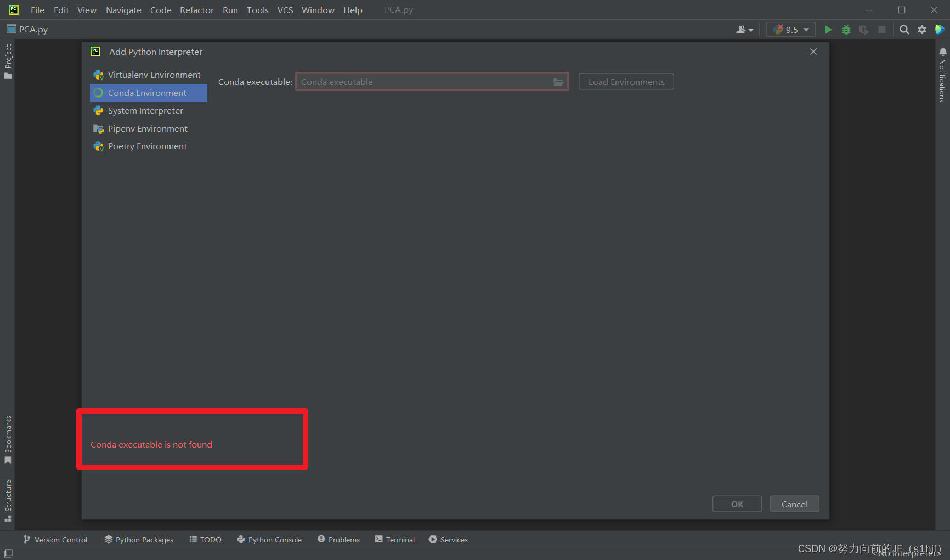Image resolution: width=950 pixels, height=560 pixels.
Task: Switch to the Terminal tool window
Action: [x=395, y=540]
